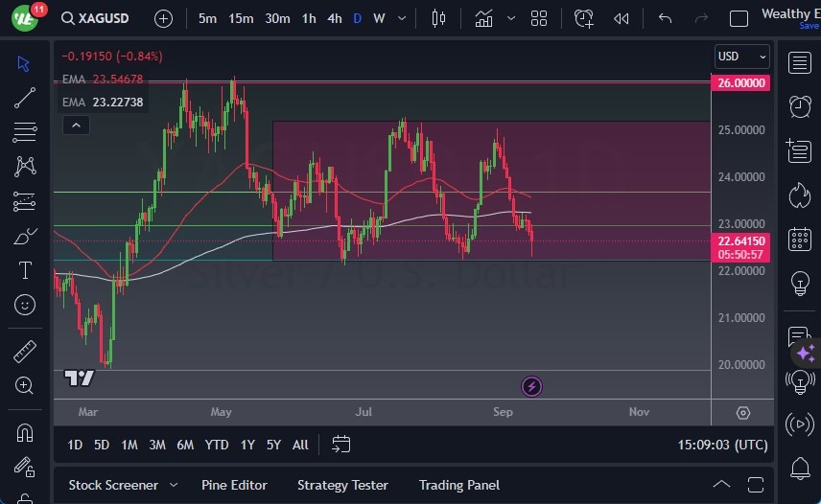Collapse the indicator legend chevron
Viewport: 821px width, 504px height.
75,125
